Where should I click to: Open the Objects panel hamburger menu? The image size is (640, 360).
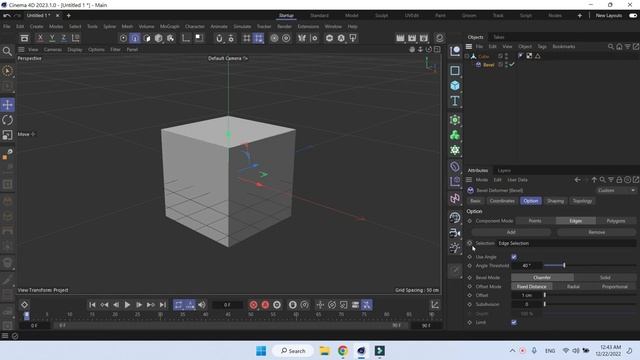point(469,47)
